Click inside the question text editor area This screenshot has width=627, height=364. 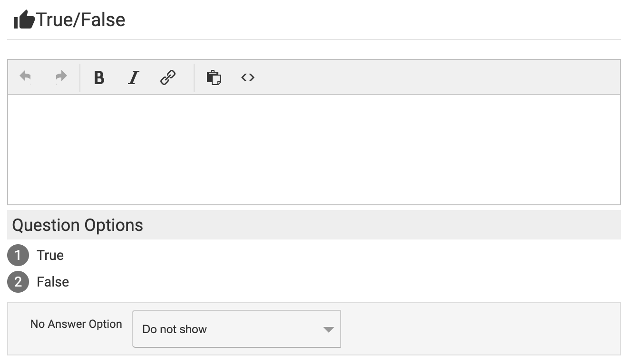click(314, 150)
